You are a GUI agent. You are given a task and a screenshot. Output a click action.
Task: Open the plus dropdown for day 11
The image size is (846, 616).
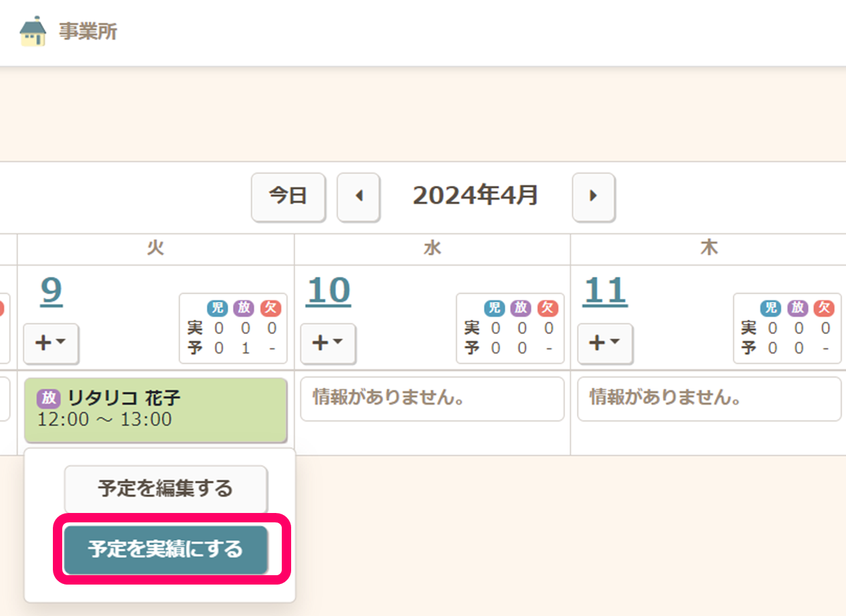click(x=605, y=343)
